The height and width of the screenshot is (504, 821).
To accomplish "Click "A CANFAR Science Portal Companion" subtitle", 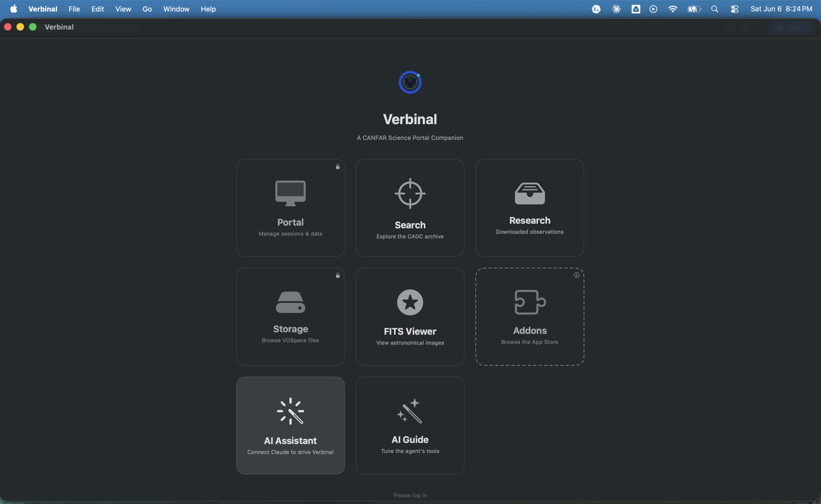I will click(410, 138).
